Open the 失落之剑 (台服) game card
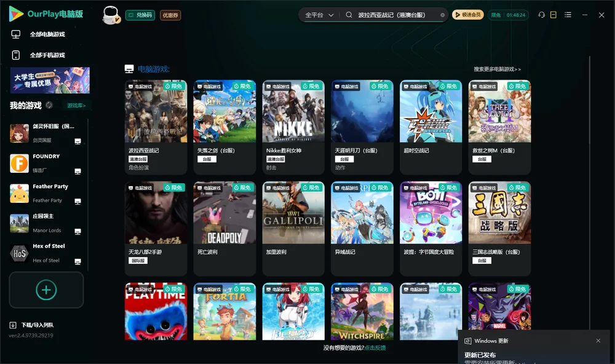Image resolution: width=615 pixels, height=364 pixels. click(x=224, y=127)
